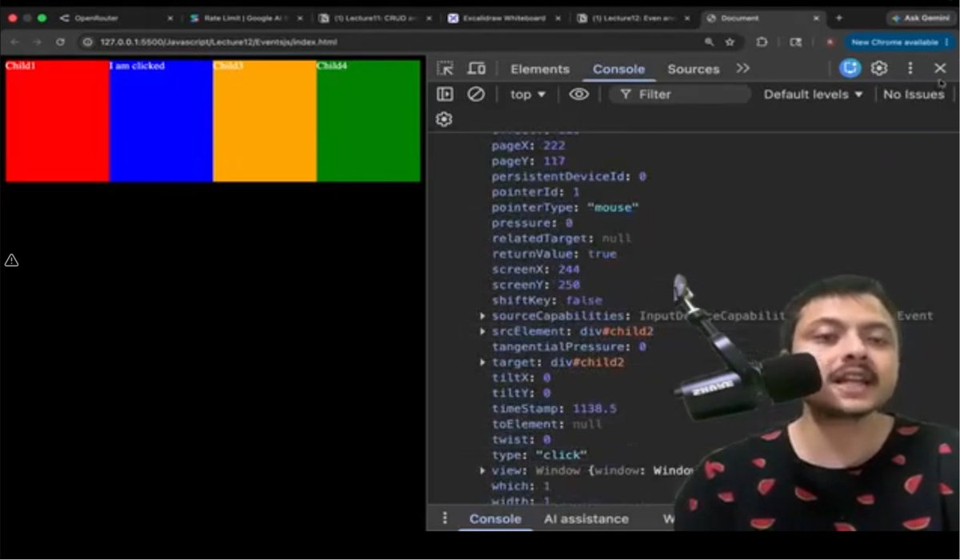Expand the target div#child2 property

482,362
